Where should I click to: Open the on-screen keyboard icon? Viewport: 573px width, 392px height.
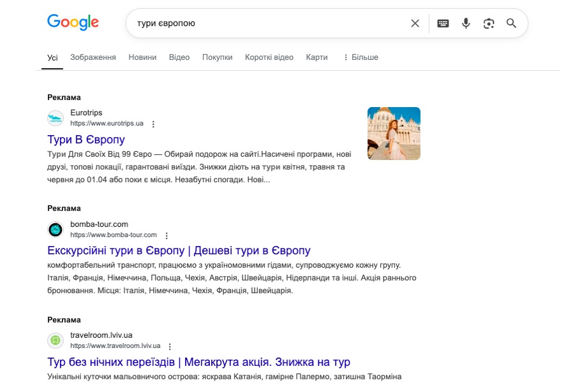[x=443, y=24]
